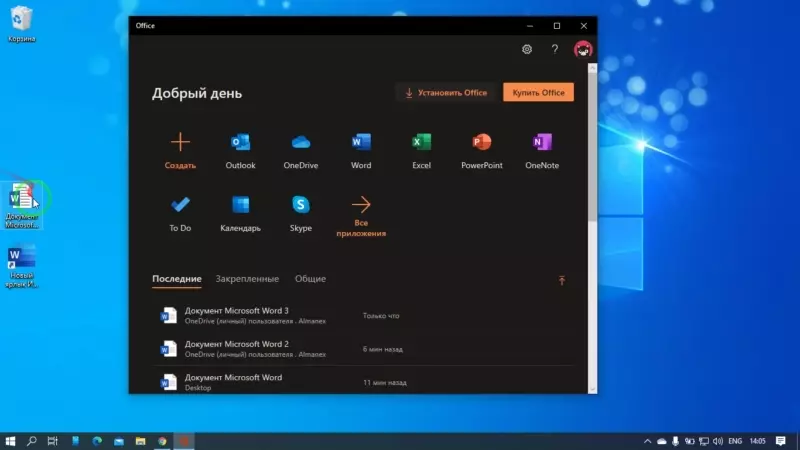Switch to the Общие tab
This screenshot has height=450, width=800.
[x=310, y=279]
